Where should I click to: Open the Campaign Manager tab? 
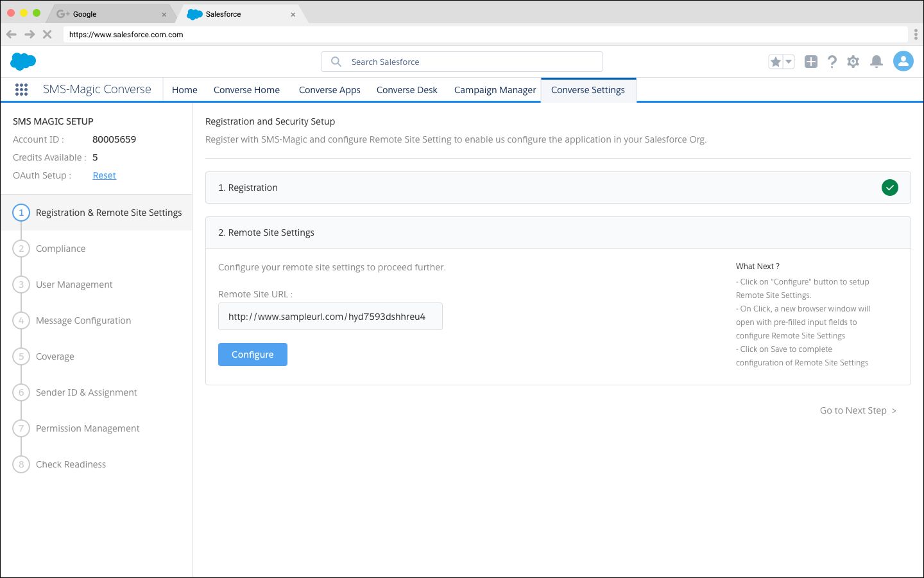tap(495, 90)
